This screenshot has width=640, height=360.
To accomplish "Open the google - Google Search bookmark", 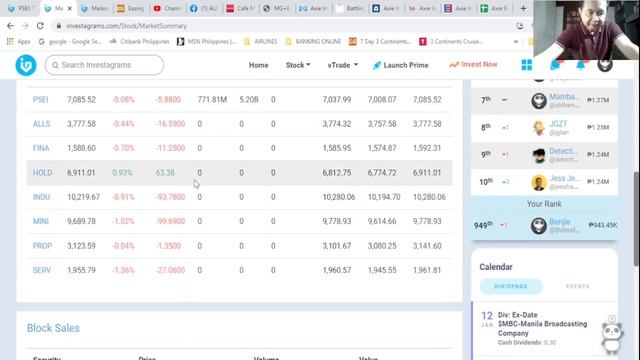I will pos(70,41).
